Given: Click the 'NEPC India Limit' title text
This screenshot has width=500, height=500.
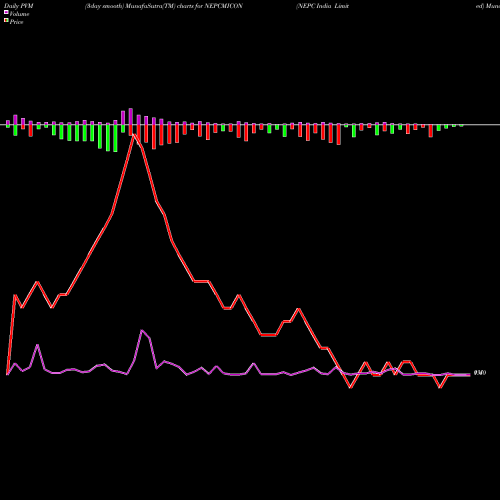Looking at the screenshot, I should click(322, 6).
